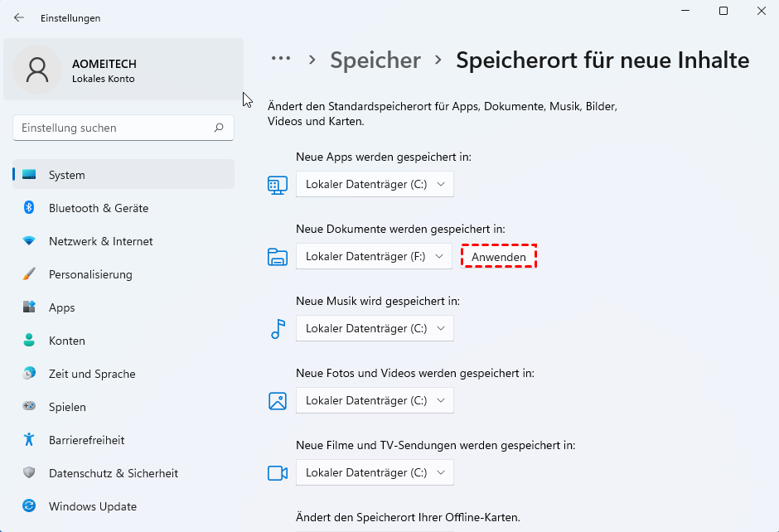This screenshot has height=532, width=779.
Task: Select Personalisierung in sidebar
Action: click(90, 274)
